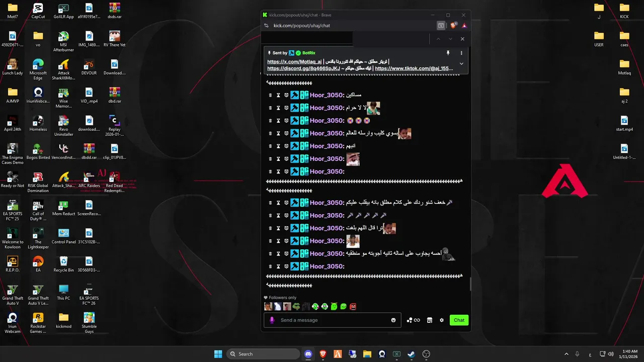Screen dimensions: 644x362
Task: Open the discord.gg invite link in pinned message
Action: [x=304, y=68]
